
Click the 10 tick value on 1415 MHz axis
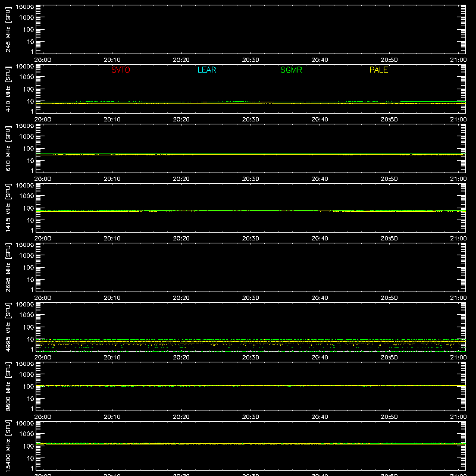[x=30, y=220]
